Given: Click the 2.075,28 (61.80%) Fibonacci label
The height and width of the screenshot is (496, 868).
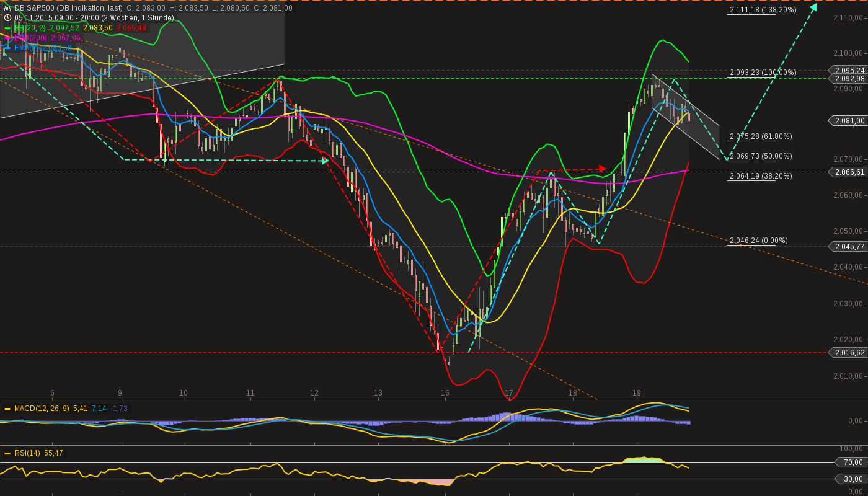Looking at the screenshot, I should coord(761,136).
